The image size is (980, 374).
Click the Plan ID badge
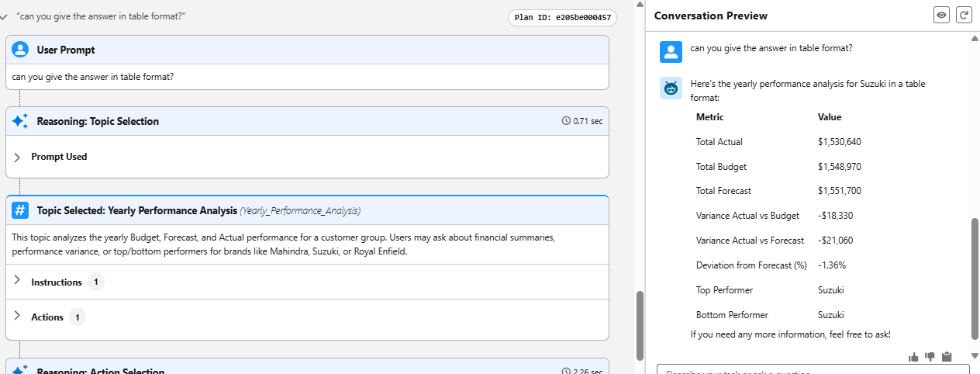click(x=562, y=17)
